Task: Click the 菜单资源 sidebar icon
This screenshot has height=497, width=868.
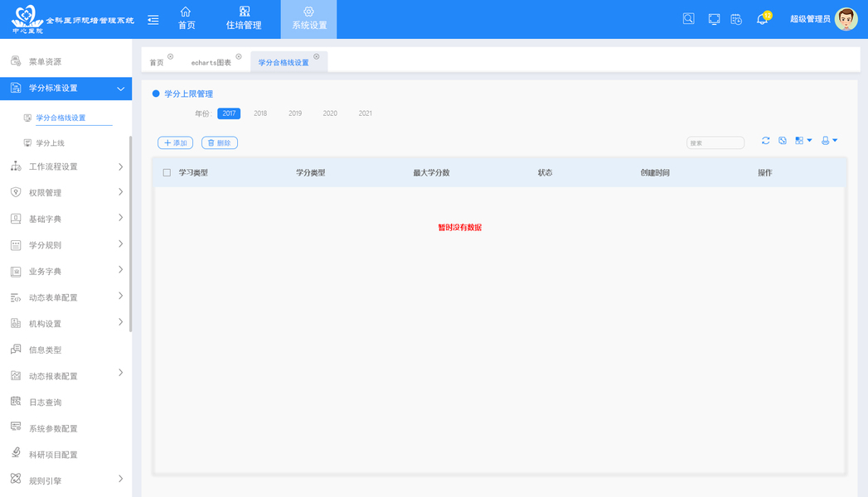Action: [16, 60]
